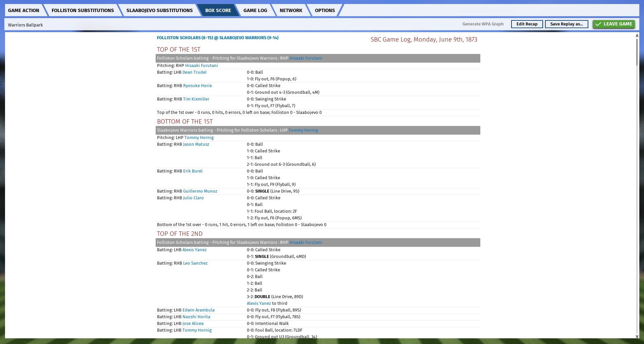Click the Edit Recap button
644x344 pixels.
pyautogui.click(x=527, y=24)
